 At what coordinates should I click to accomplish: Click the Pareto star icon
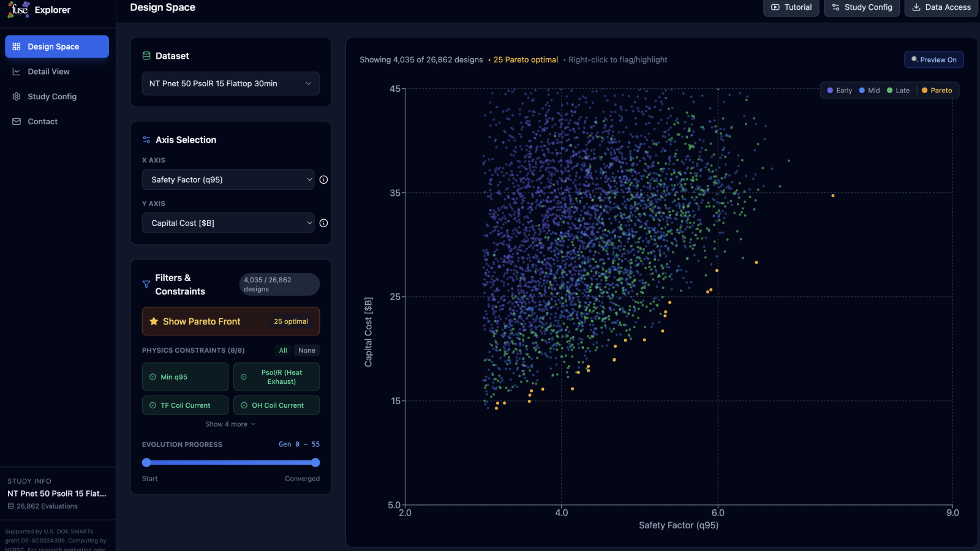[154, 321]
